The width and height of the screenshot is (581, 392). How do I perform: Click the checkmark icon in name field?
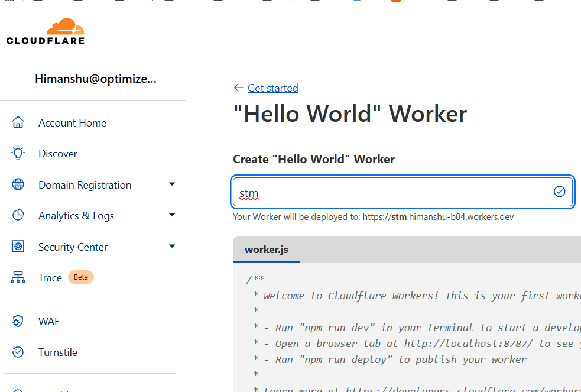(x=559, y=192)
